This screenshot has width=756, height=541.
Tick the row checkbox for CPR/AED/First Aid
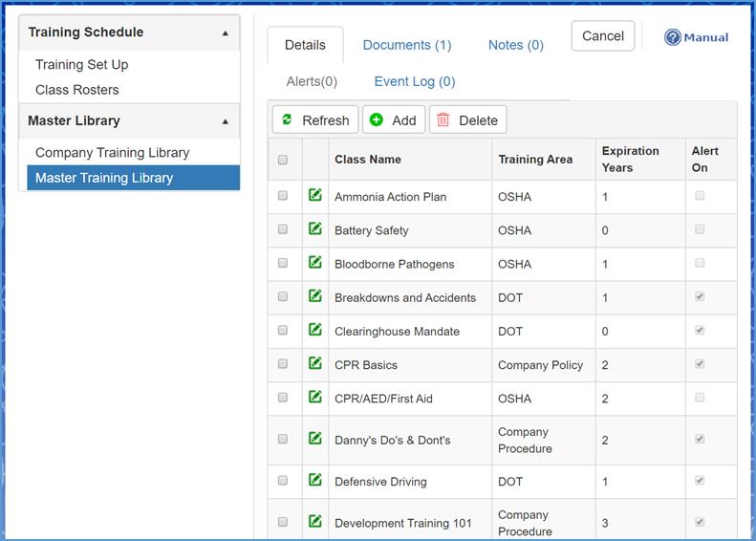(283, 398)
